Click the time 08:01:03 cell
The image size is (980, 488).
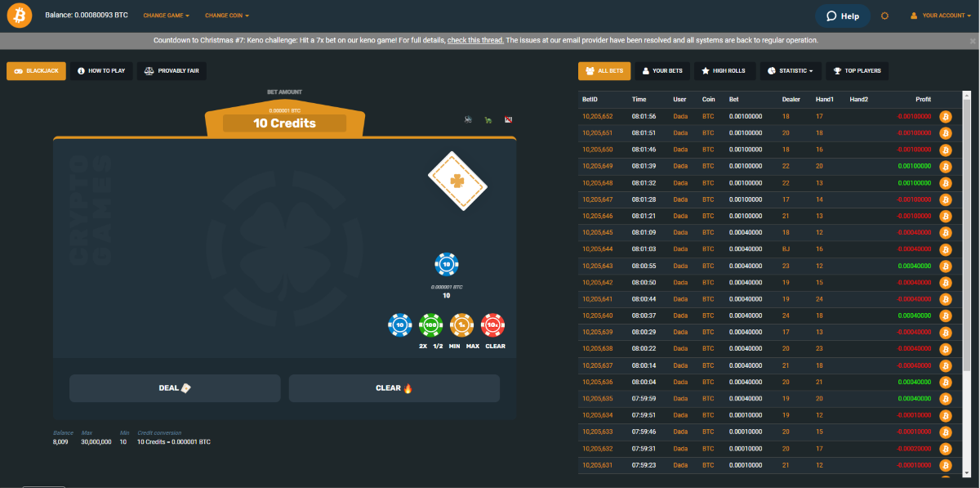pyautogui.click(x=644, y=249)
